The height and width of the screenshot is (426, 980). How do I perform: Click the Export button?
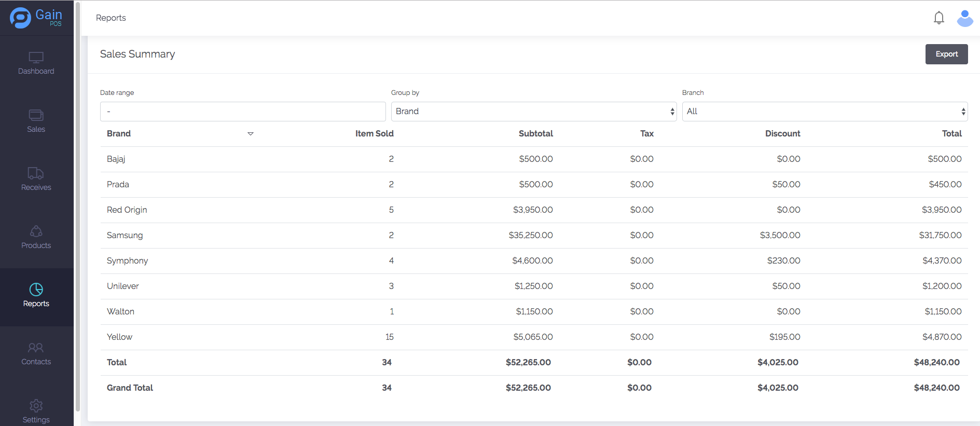point(946,54)
